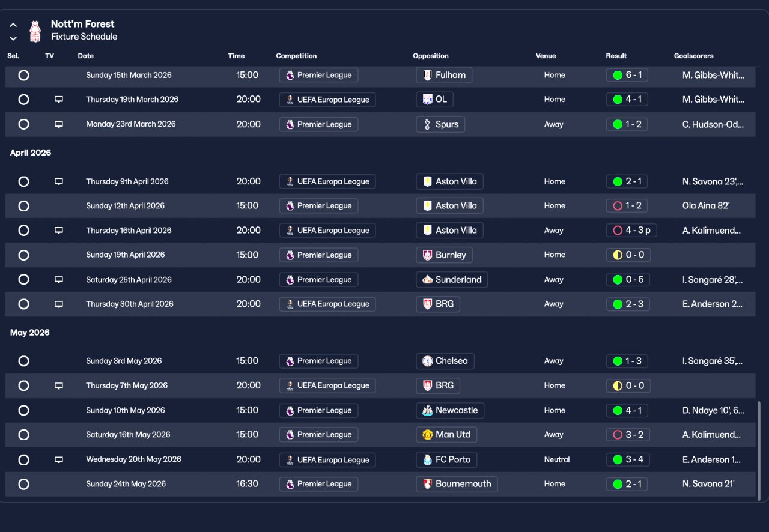Open the 0 - 5 result at Sunderland

[x=628, y=280]
